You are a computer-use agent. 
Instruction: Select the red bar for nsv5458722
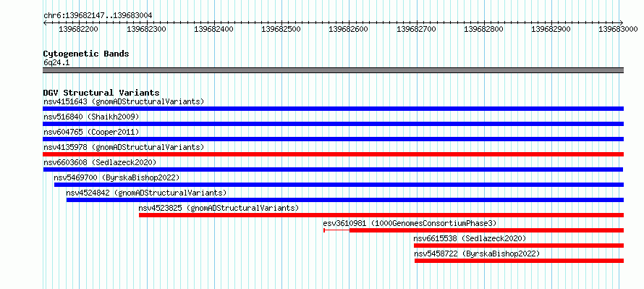point(519,261)
